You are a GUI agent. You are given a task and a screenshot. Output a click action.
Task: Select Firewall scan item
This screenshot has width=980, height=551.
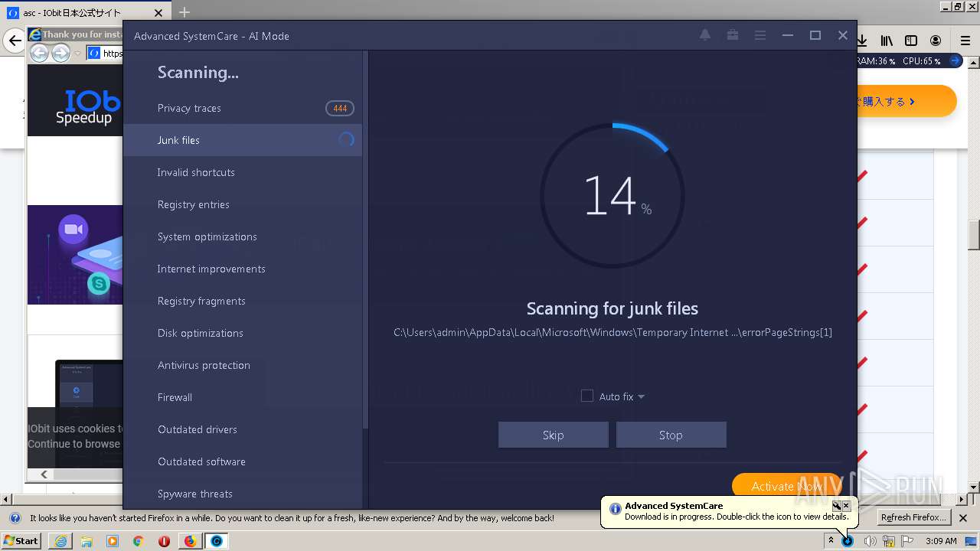click(243, 397)
